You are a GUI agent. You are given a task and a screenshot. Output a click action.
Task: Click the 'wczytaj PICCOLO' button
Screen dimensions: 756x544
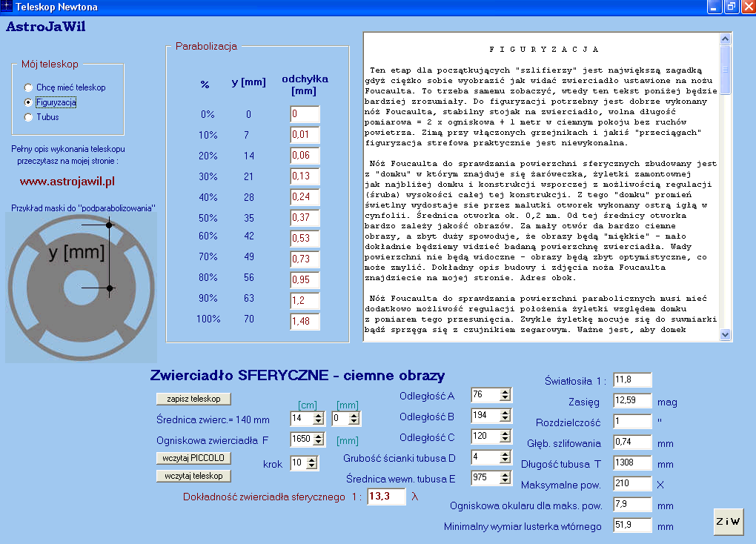click(x=193, y=458)
